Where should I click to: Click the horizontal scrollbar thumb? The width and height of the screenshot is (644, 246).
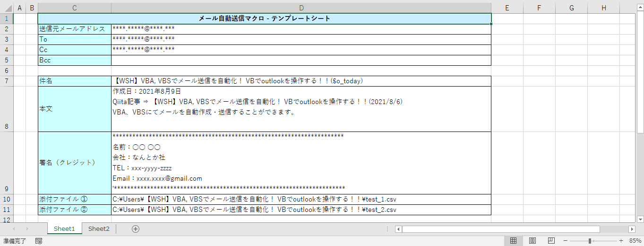[501, 229]
